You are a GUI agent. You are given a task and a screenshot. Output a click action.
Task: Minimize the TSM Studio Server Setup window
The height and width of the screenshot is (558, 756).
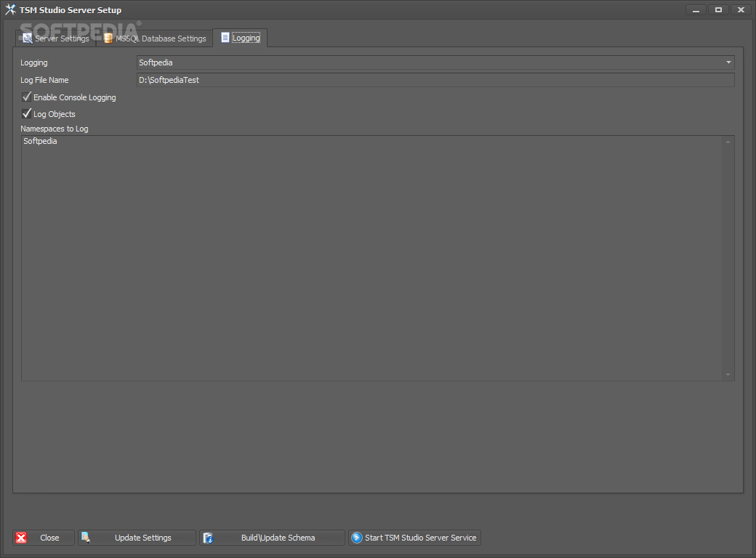(x=696, y=10)
